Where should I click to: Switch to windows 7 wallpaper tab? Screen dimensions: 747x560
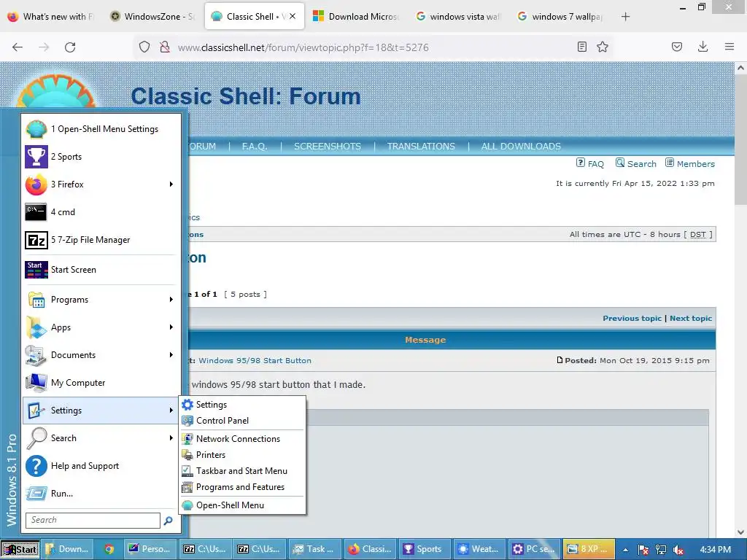tap(560, 17)
